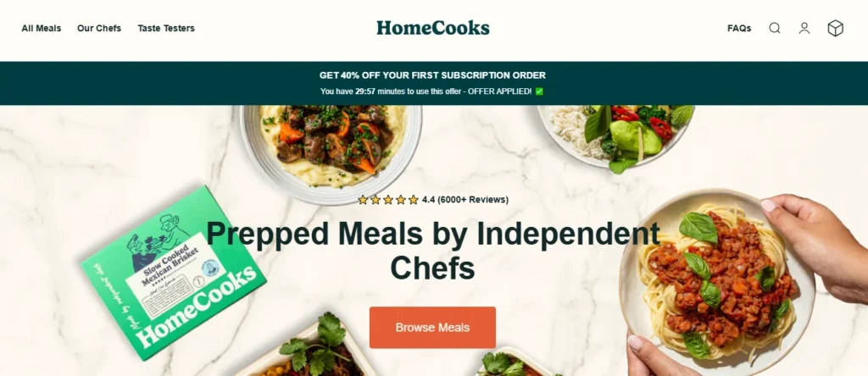
Task: Click the rice and vegetable bowl image
Action: coord(615,135)
